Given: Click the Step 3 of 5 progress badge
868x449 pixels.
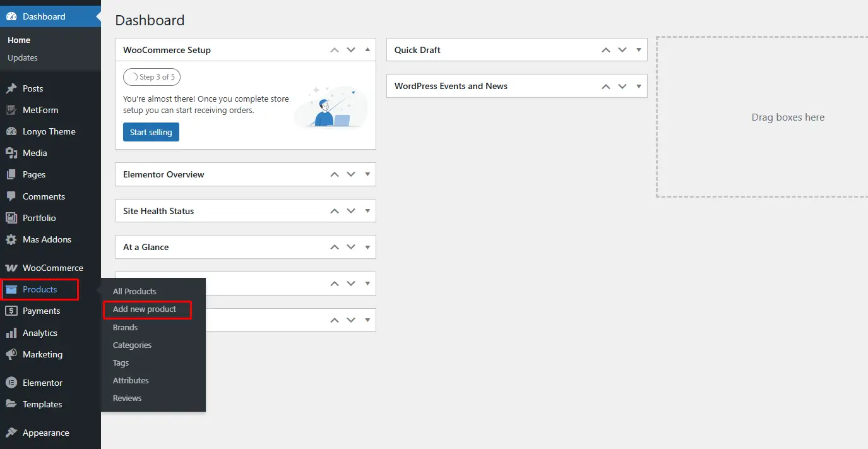Looking at the screenshot, I should pos(152,77).
